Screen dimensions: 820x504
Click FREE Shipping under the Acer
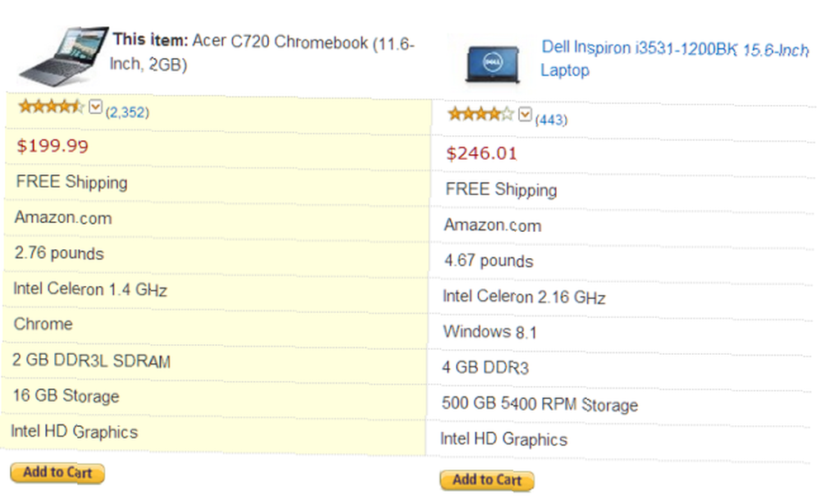(x=71, y=182)
